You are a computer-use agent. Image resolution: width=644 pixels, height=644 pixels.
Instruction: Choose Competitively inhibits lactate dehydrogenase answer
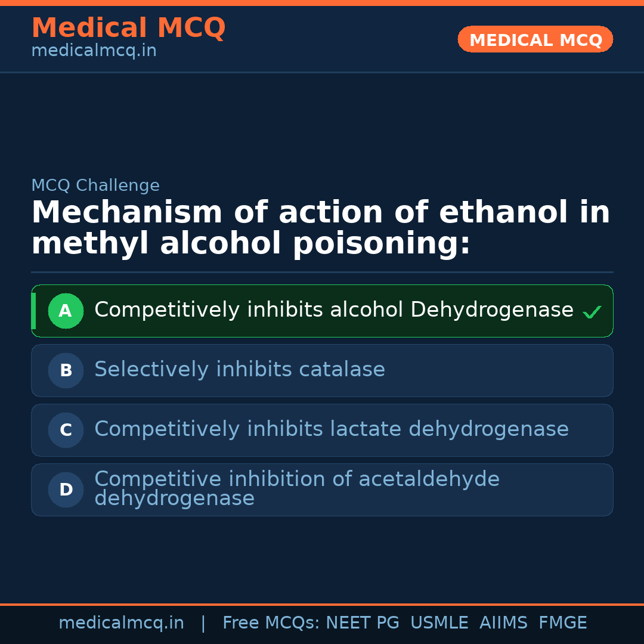point(331,429)
